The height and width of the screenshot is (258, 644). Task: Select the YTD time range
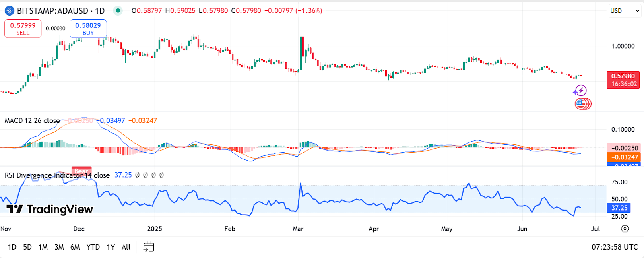point(93,247)
